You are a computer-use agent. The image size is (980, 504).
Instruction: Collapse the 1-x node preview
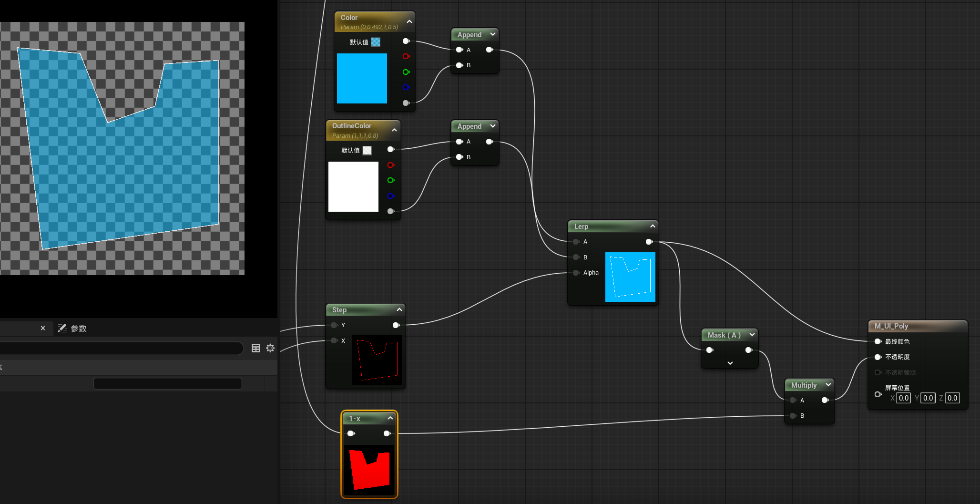tap(390, 418)
